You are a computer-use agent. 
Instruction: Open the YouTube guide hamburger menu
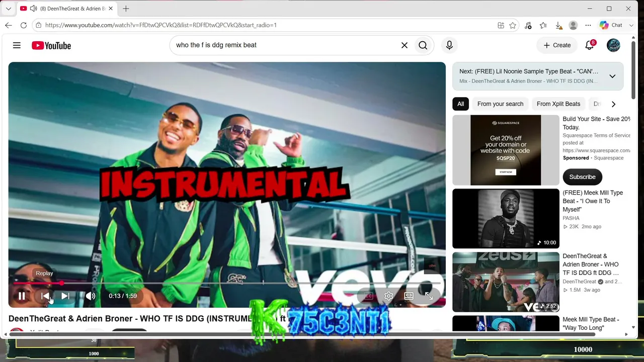click(17, 45)
